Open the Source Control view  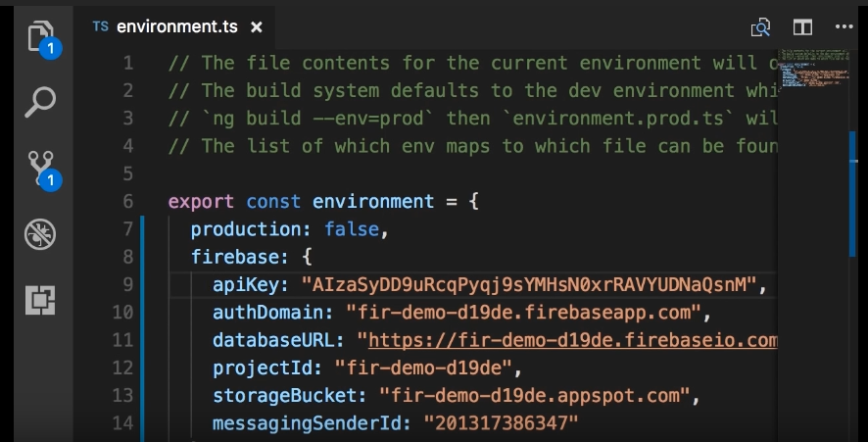(x=40, y=167)
